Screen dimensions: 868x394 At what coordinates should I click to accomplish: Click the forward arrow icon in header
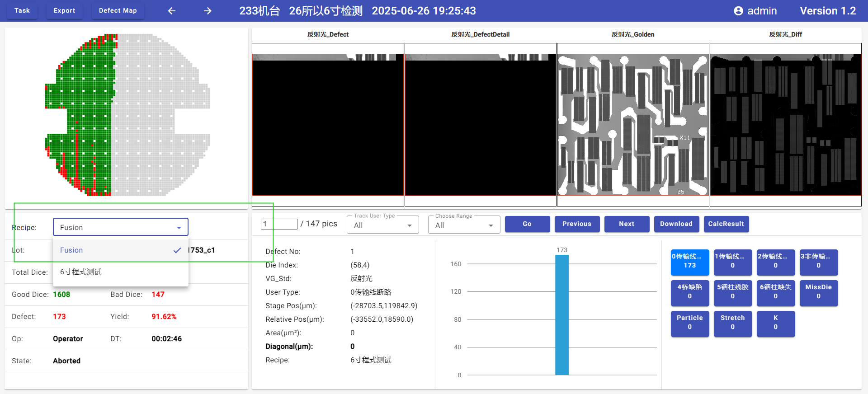(x=208, y=11)
